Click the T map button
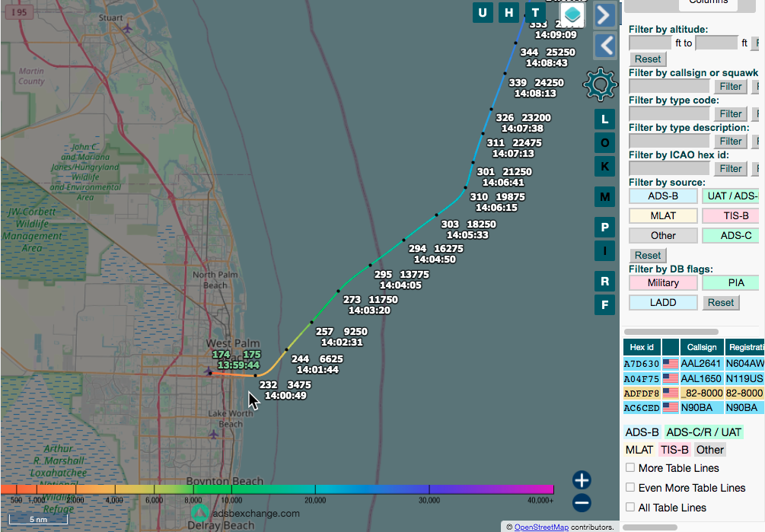This screenshot has height=532, width=765. pos(535,13)
